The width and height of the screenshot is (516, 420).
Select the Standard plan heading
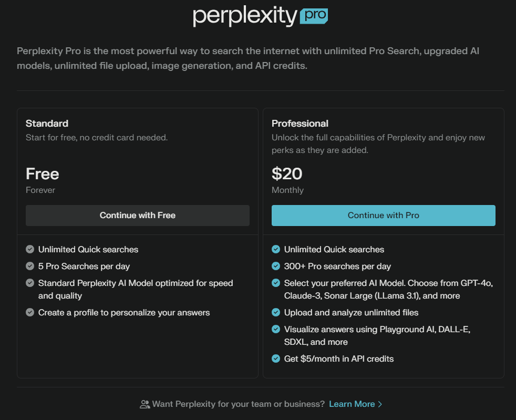(47, 124)
